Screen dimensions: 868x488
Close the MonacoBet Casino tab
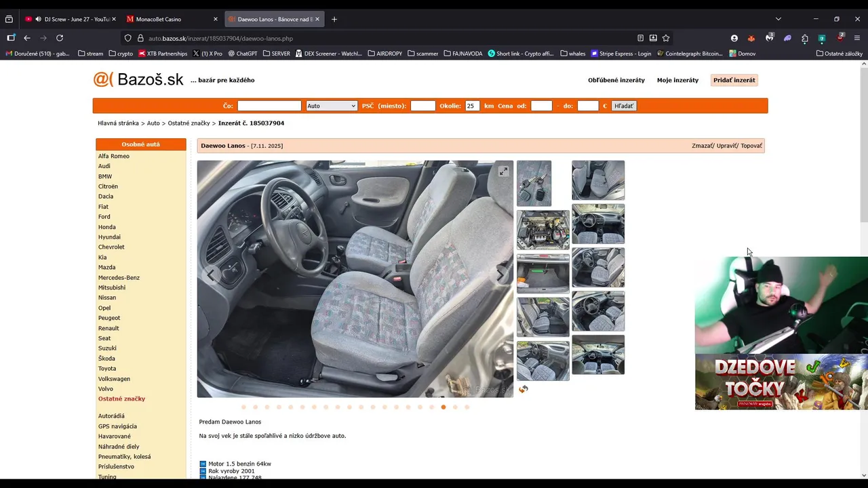tap(216, 19)
